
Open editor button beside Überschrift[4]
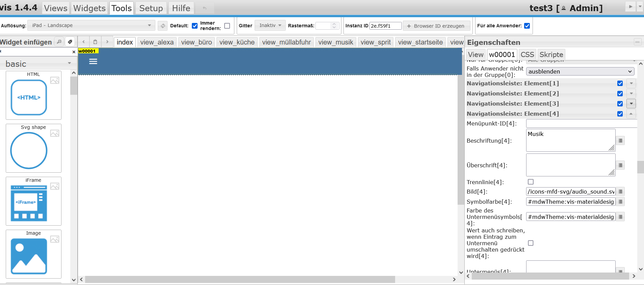click(x=620, y=165)
